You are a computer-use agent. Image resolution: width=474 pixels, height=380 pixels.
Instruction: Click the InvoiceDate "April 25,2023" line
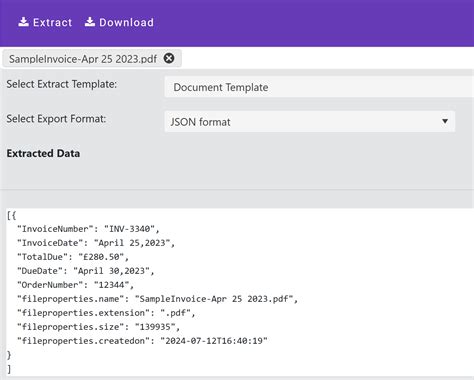click(x=96, y=243)
